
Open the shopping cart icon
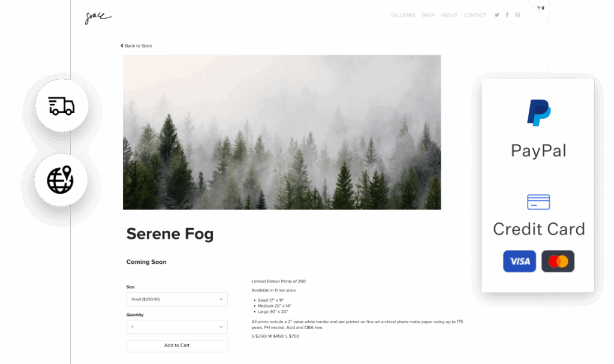tap(540, 8)
